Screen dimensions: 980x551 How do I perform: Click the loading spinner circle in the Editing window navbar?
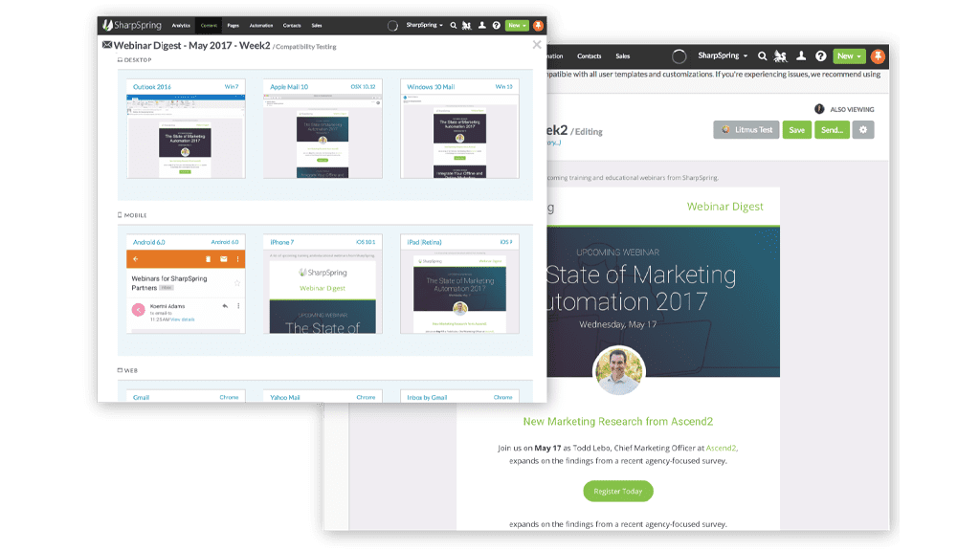coord(679,56)
